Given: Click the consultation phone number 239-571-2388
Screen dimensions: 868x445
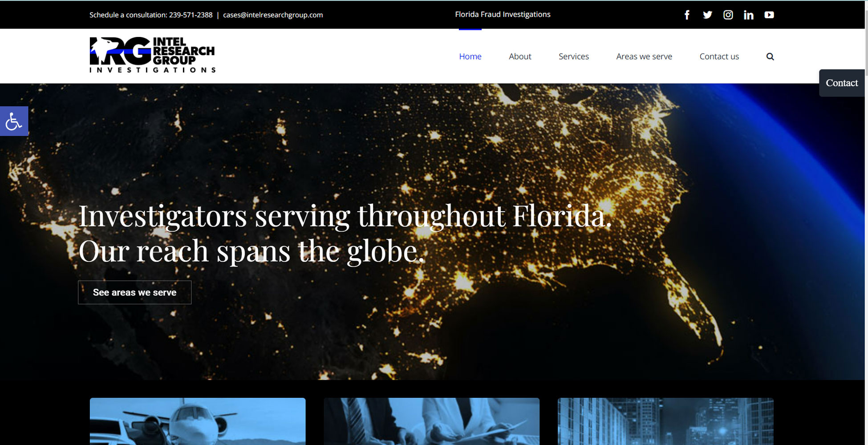Looking at the screenshot, I should [x=191, y=15].
